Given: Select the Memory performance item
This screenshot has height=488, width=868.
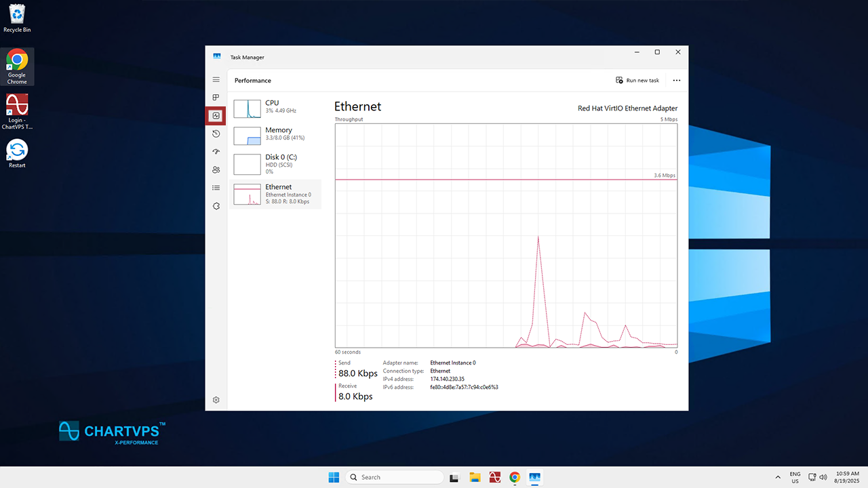Looking at the screenshot, I should pos(248,136).
